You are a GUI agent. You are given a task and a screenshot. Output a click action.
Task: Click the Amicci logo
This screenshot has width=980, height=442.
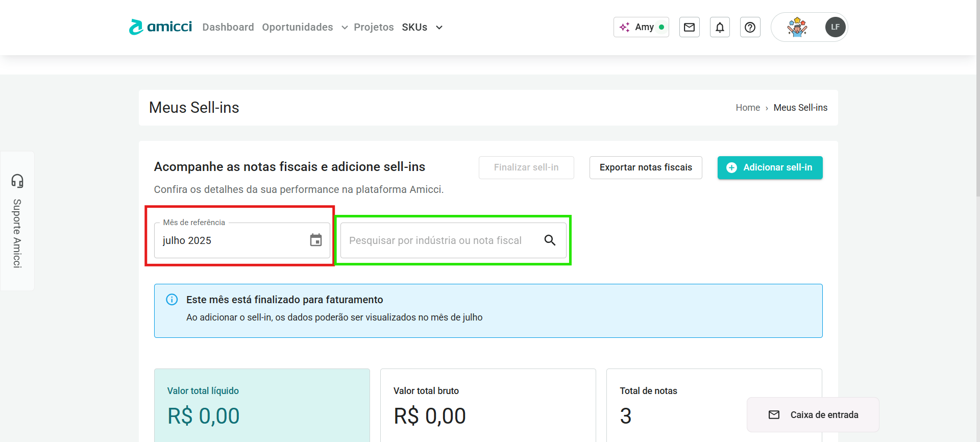[160, 27]
